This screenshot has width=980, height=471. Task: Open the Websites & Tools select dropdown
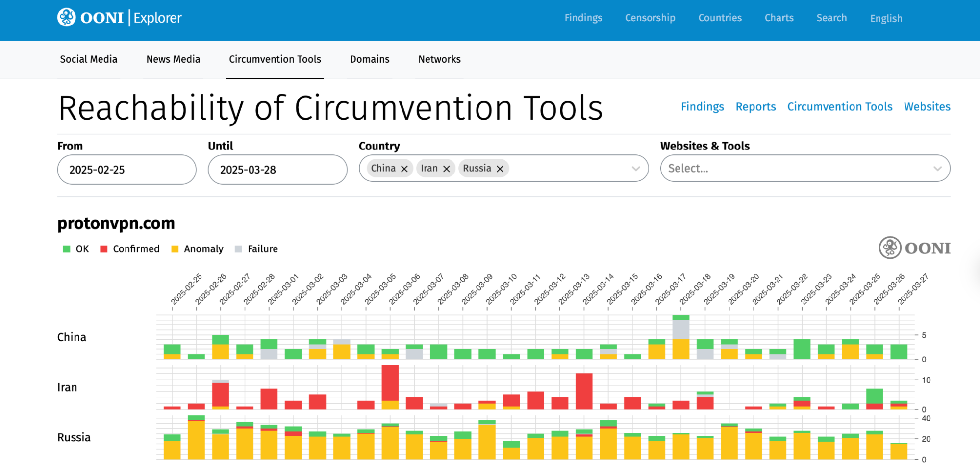(805, 168)
